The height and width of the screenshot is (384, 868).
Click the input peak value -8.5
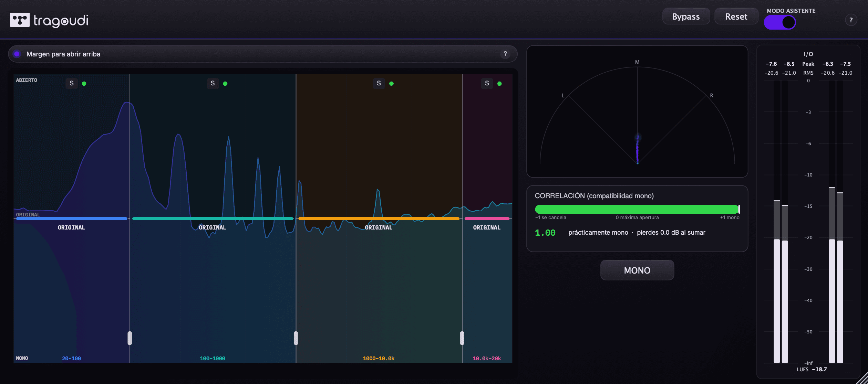(789, 64)
